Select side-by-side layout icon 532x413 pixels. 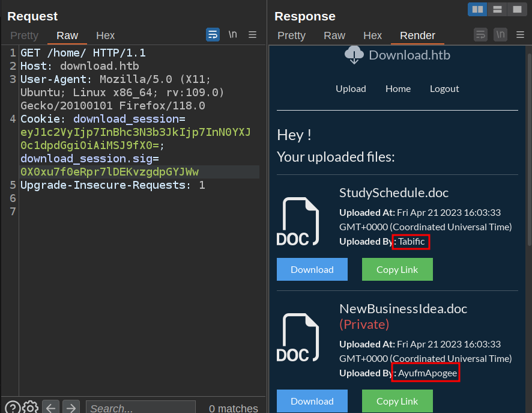click(477, 9)
